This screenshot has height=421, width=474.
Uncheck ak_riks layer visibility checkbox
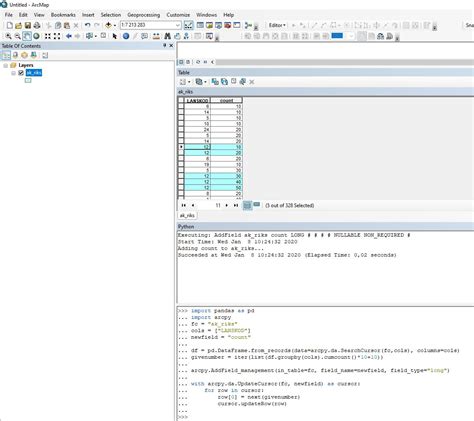[x=21, y=73]
